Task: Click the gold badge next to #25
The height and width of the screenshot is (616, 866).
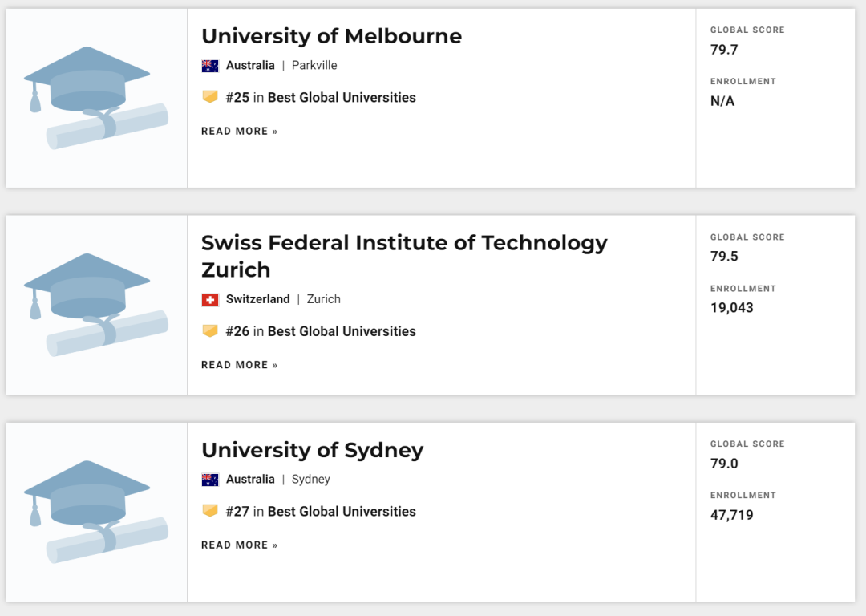Action: pyautogui.click(x=210, y=97)
